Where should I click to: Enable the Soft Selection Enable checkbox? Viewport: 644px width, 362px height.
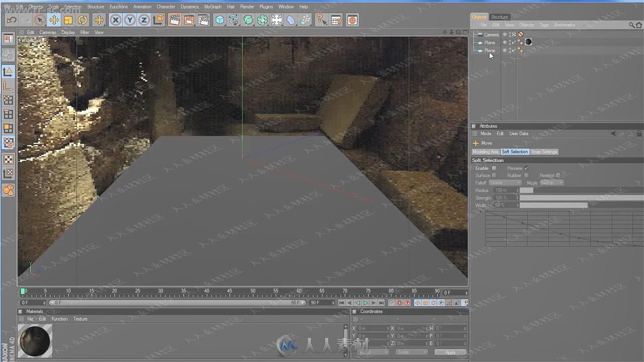point(494,168)
